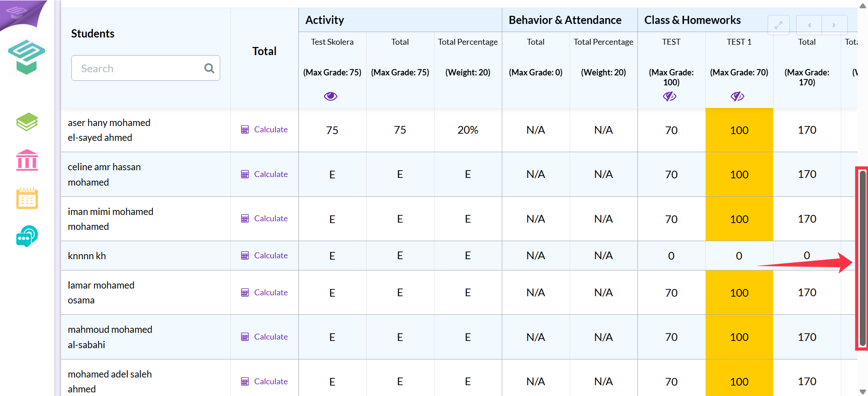868x396 pixels.
Task: Open the orange calendar sidebar icon
Action: (x=27, y=198)
